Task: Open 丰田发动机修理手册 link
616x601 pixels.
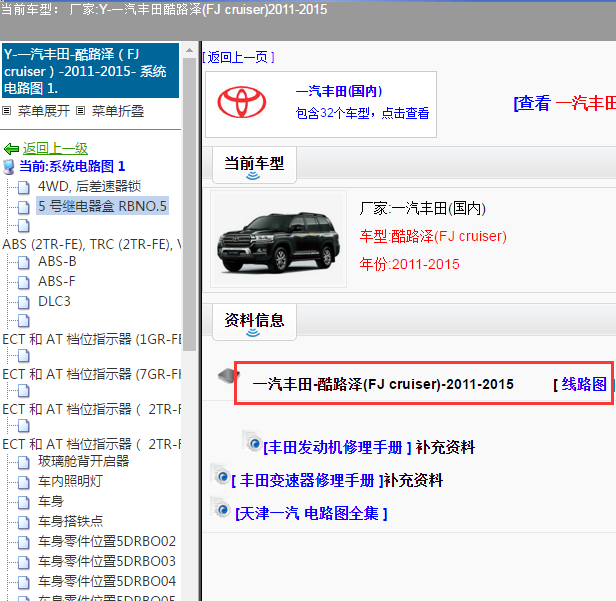Action: click(337, 447)
